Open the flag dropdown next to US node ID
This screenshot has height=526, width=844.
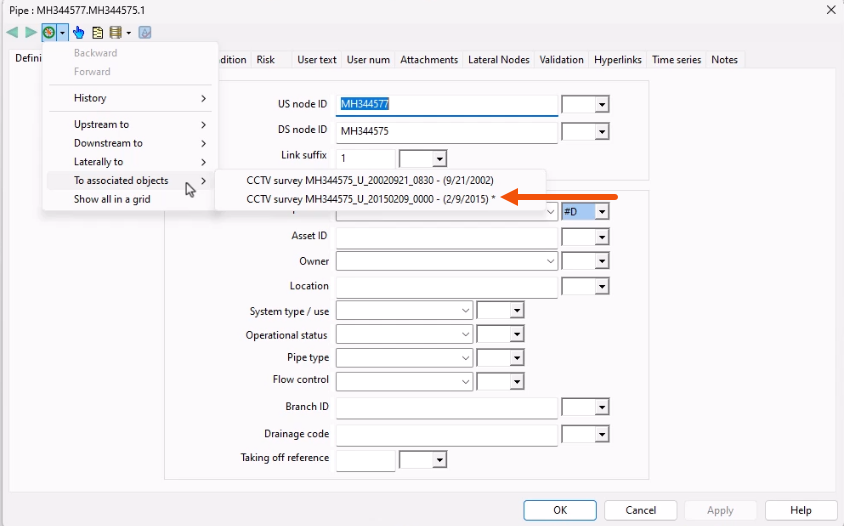[x=601, y=104]
